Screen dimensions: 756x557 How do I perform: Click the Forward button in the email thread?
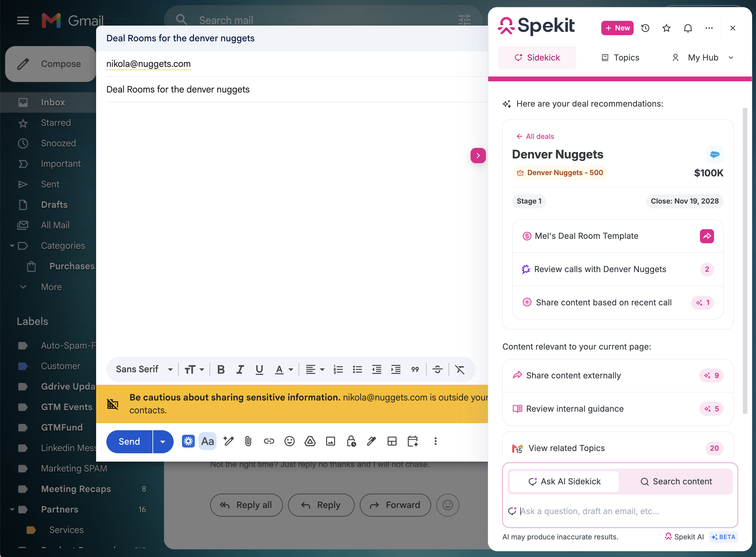tap(395, 505)
